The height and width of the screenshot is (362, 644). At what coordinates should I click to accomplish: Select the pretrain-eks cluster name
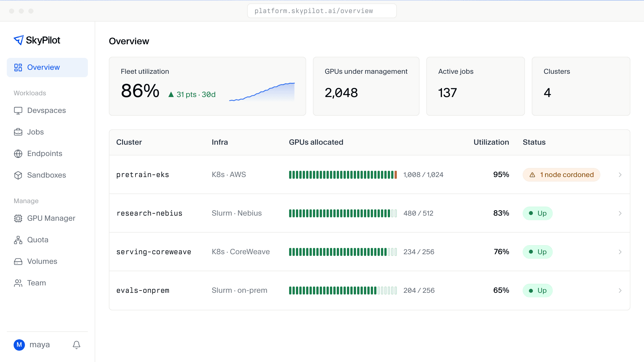click(x=143, y=175)
